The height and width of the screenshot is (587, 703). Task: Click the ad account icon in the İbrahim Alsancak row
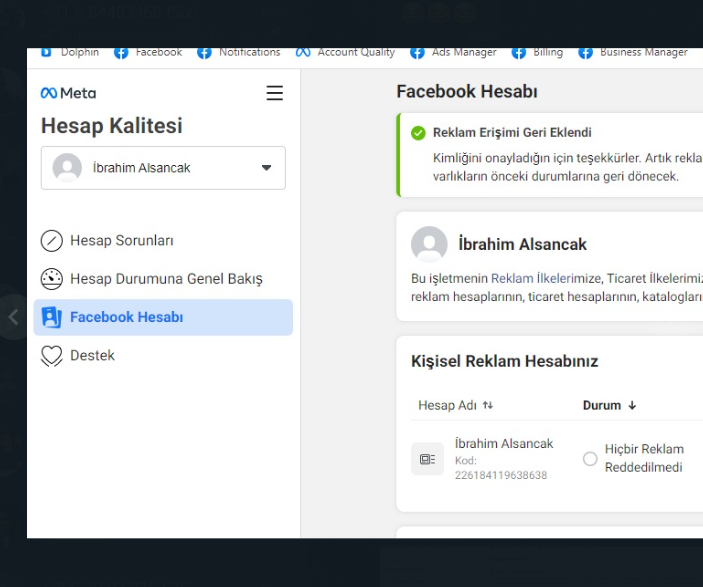coord(427,459)
